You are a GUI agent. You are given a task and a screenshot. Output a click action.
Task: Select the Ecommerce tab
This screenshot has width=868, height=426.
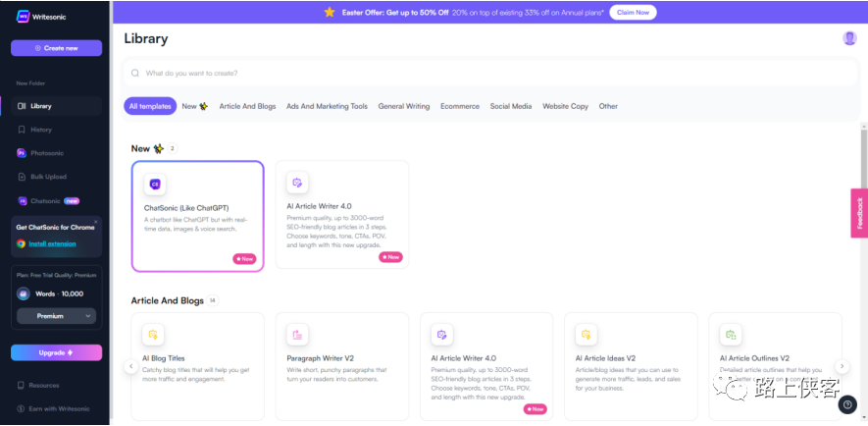pyautogui.click(x=460, y=106)
